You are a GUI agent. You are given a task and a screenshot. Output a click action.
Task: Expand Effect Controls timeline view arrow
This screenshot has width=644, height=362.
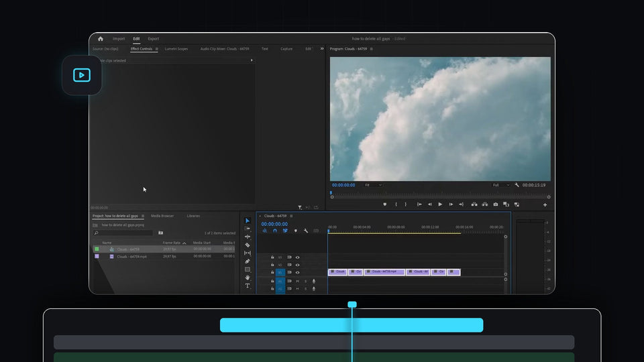tap(252, 60)
